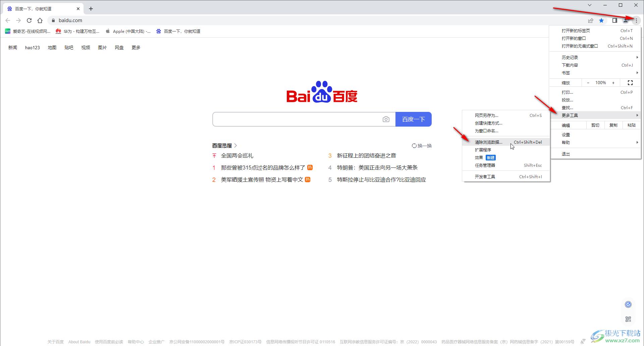Expand the 历史记录 submenu

click(595, 57)
